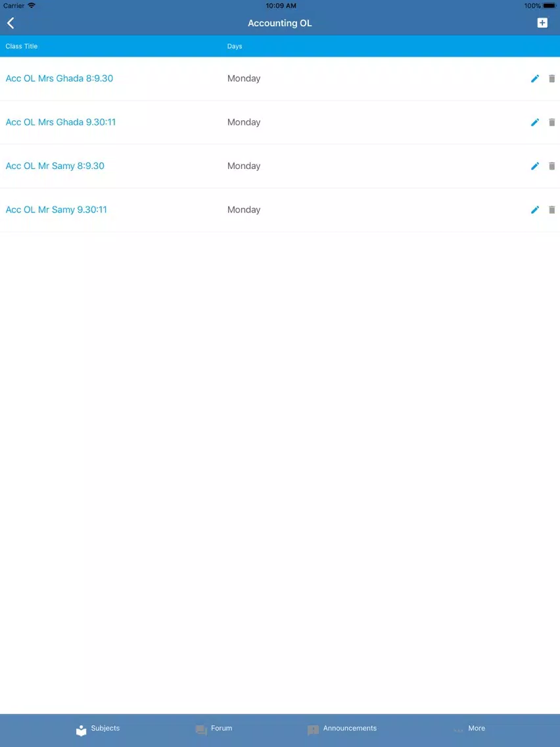
Task: Delete Acc OL Mrs Ghada 9.30:11 class
Action: 551,122
